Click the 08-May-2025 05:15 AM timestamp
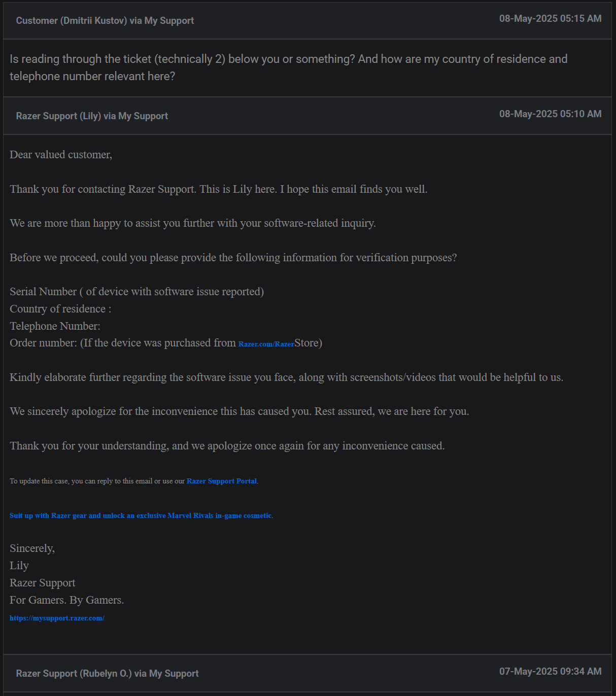This screenshot has height=696, width=616. click(550, 19)
